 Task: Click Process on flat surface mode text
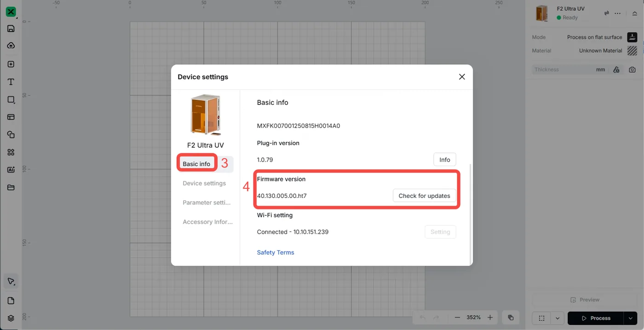tap(594, 37)
